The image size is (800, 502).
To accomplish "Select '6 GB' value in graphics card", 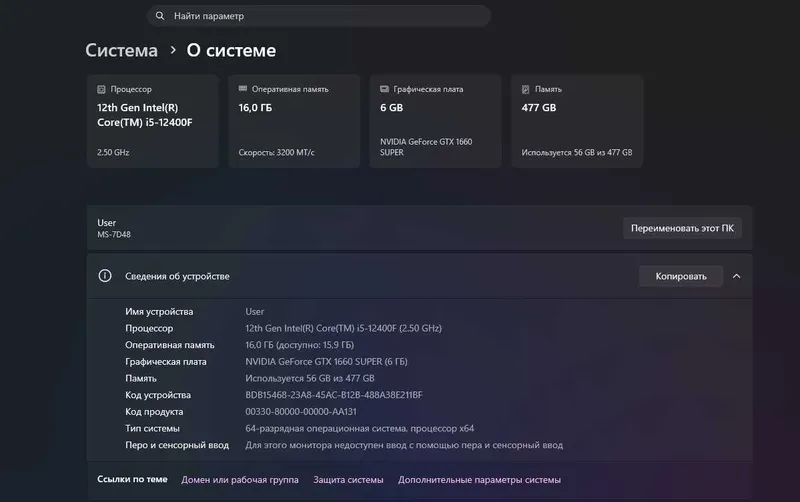I will (x=391, y=108).
